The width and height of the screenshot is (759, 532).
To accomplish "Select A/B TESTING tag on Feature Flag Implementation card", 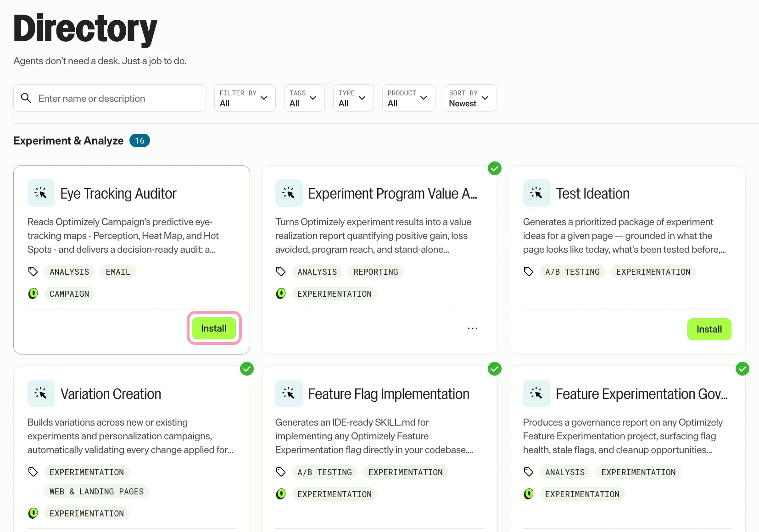I will [x=324, y=472].
